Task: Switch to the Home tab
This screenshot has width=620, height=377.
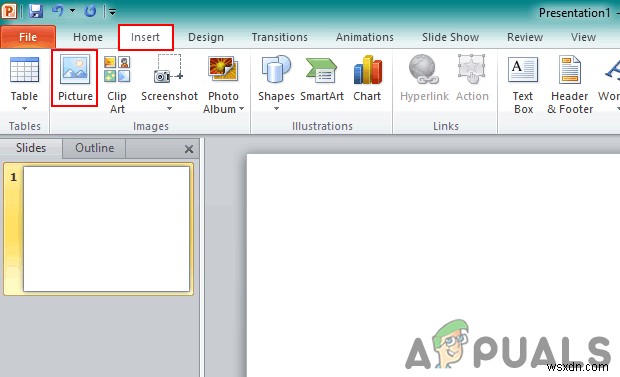Action: (88, 37)
